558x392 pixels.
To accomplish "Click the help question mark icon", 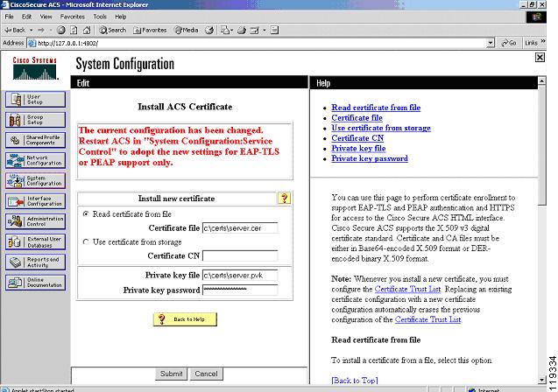I will point(284,198).
